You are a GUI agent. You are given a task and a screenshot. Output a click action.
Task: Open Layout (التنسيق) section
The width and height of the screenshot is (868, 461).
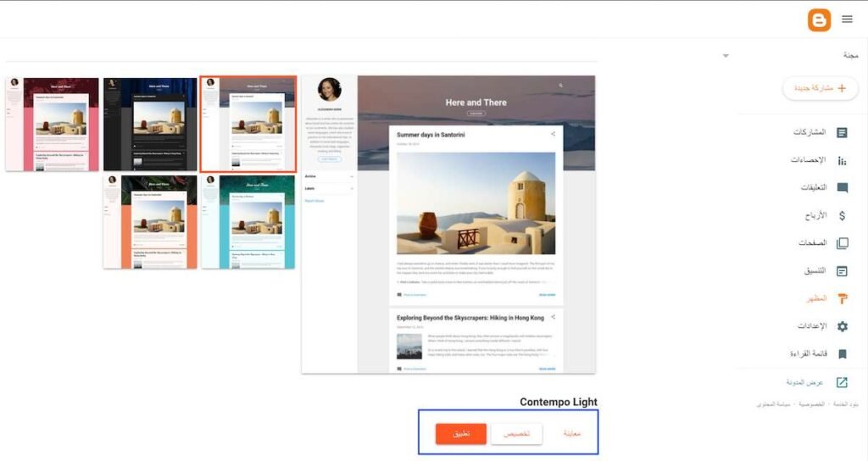click(842, 271)
